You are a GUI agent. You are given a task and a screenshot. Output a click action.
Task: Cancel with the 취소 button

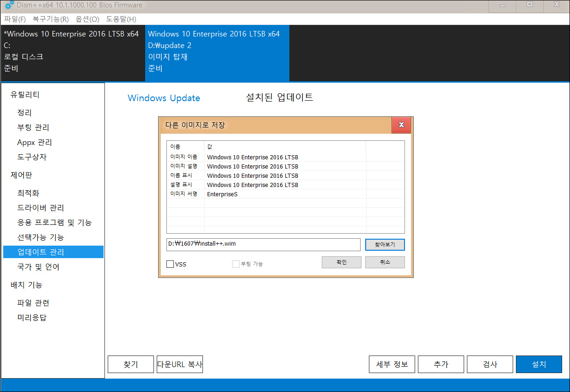point(385,262)
